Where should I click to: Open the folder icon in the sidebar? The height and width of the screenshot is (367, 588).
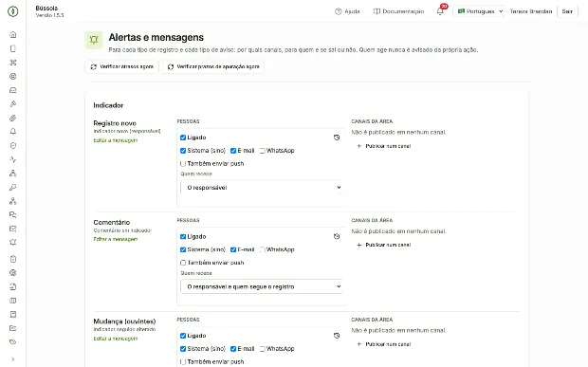click(x=12, y=328)
